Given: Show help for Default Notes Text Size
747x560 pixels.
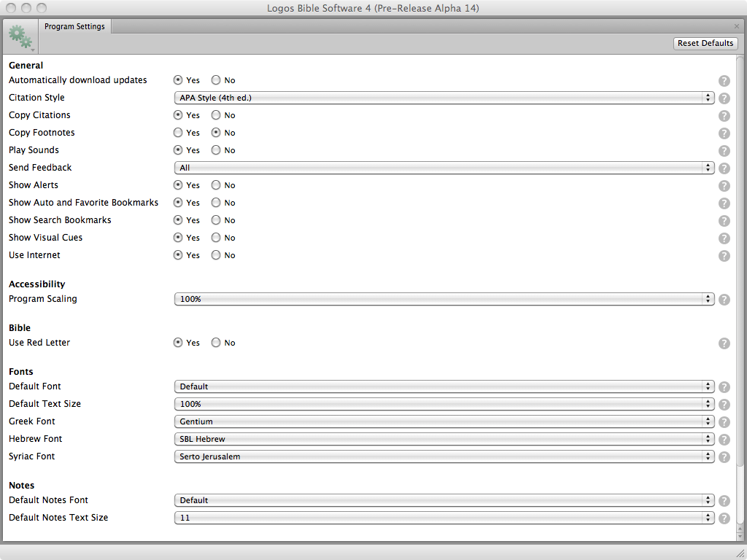Looking at the screenshot, I should (724, 518).
